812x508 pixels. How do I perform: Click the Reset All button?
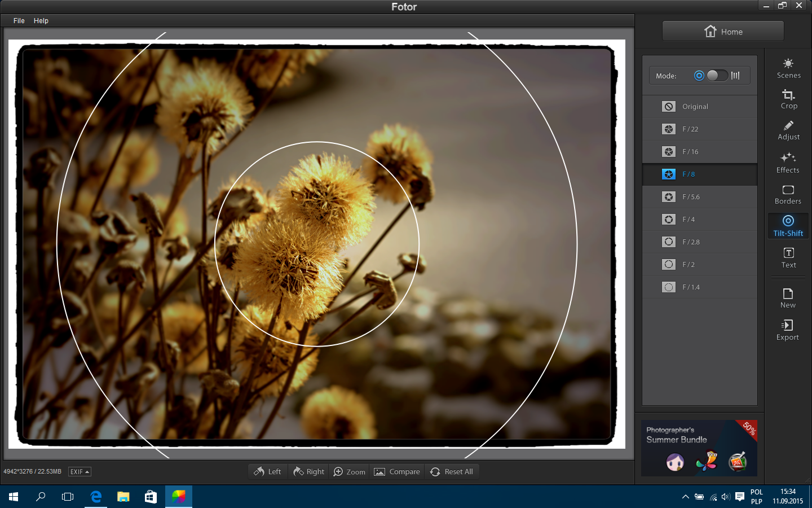[452, 472]
